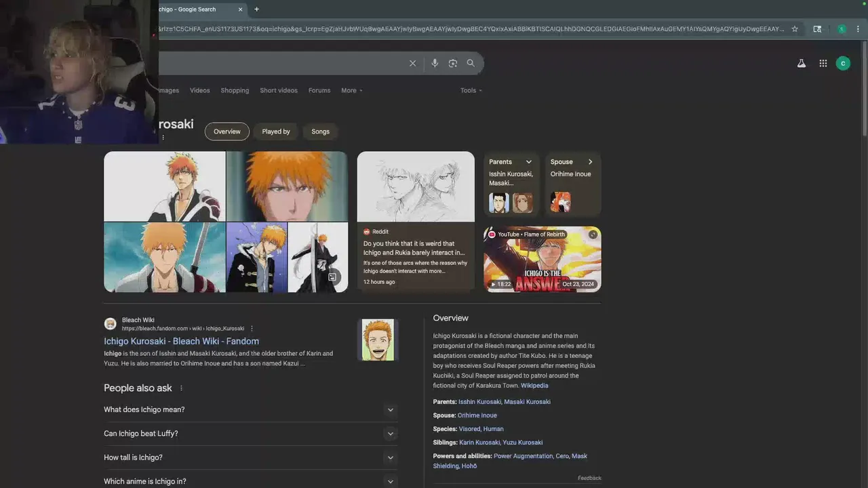Switch to Forums results tab
Screen dimensions: 868x488
(319, 90)
